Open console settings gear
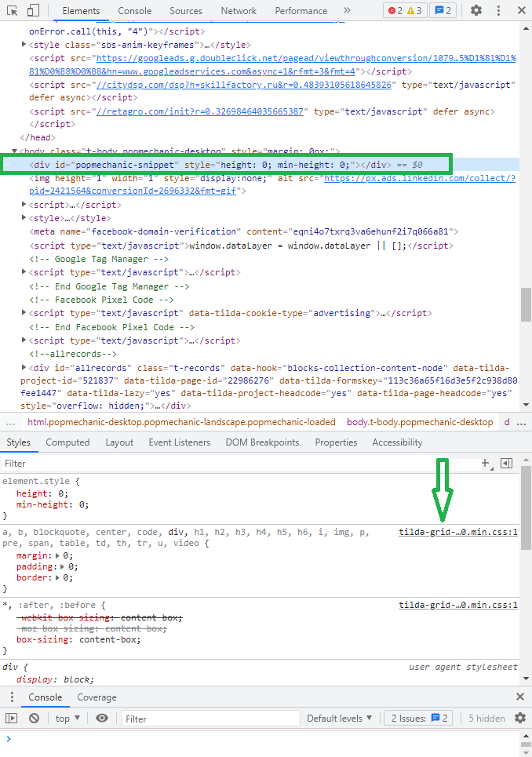This screenshot has height=757, width=532. point(520,719)
